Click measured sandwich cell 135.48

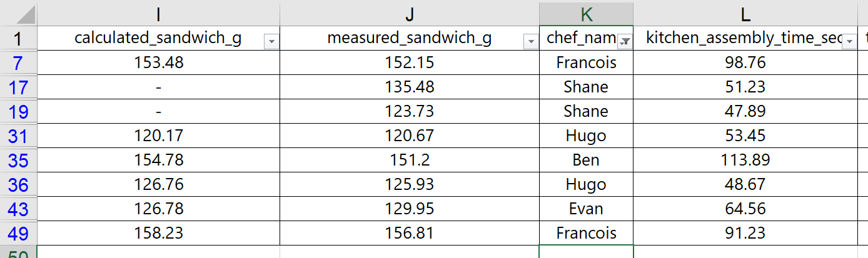pos(409,87)
